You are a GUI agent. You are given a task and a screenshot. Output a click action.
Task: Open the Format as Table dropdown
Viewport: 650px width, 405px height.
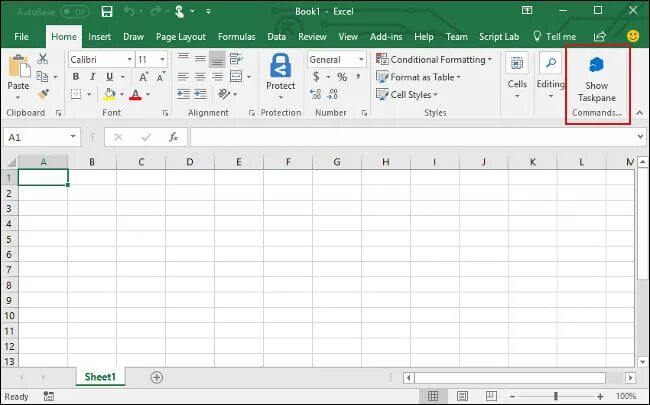(418, 77)
